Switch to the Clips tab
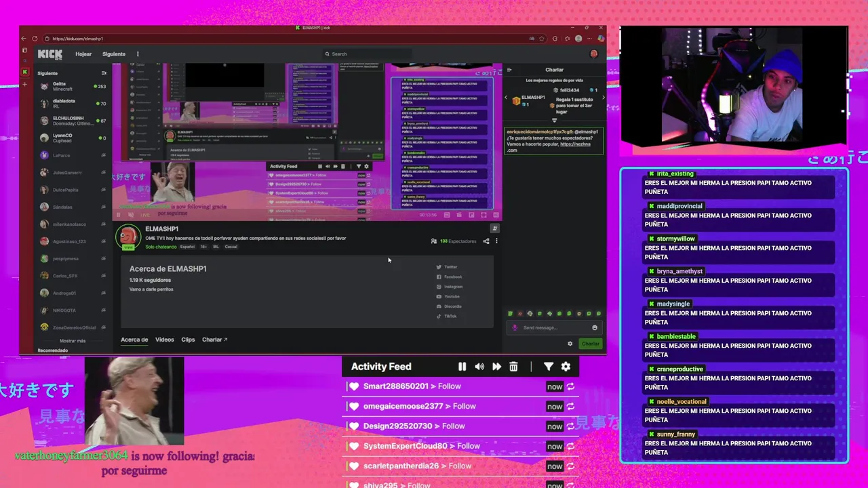Screen dimensions: 868x488 pos(188,340)
